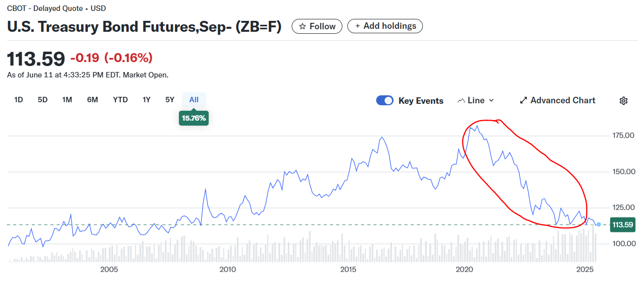Select the YTD range tab
The image size is (644, 284).
click(120, 100)
